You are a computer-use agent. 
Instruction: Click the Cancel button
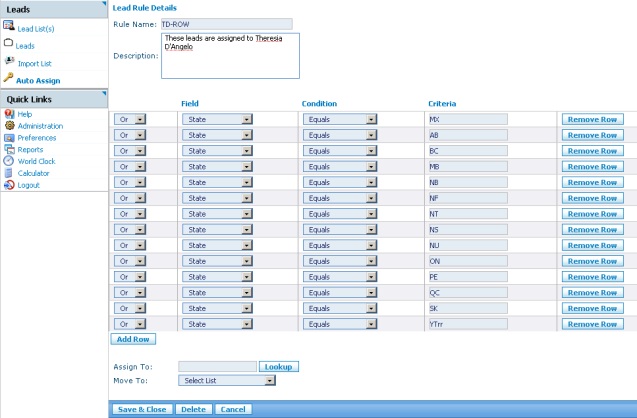(233, 409)
